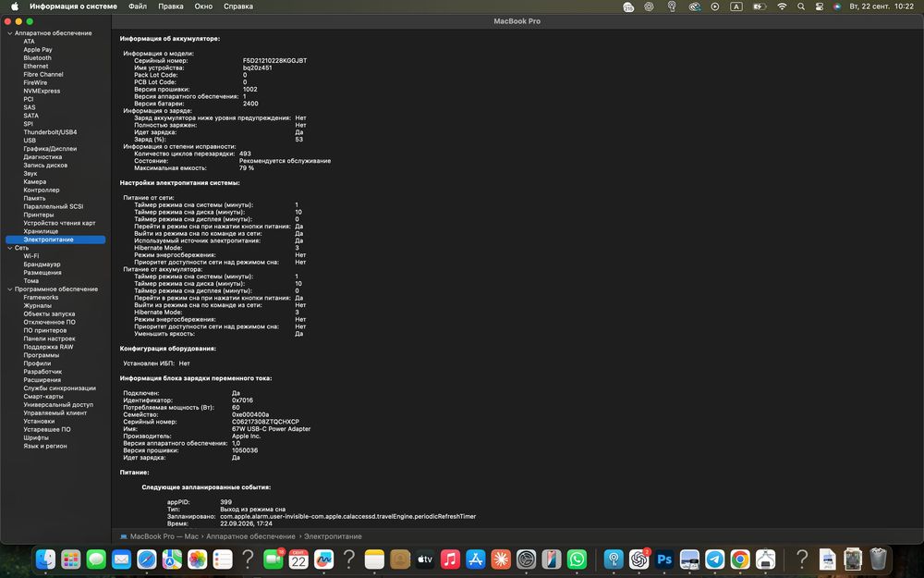Launch Photoshop from the Dock

(x=664, y=560)
